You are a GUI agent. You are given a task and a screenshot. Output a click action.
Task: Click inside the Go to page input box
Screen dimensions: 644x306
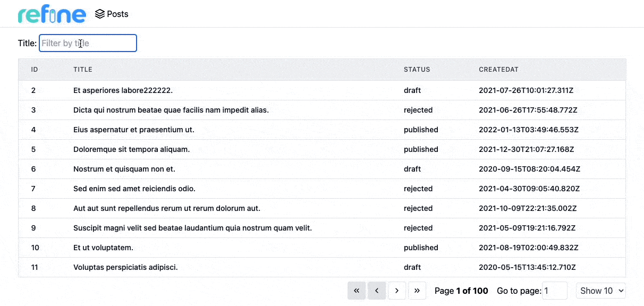pos(555,291)
